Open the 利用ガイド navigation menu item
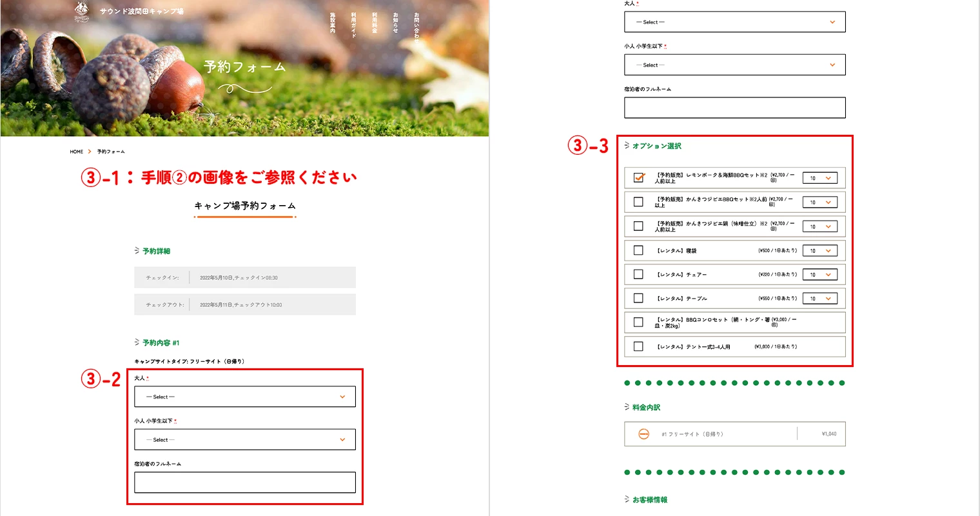The width and height of the screenshot is (980, 516). pyautogui.click(x=353, y=25)
